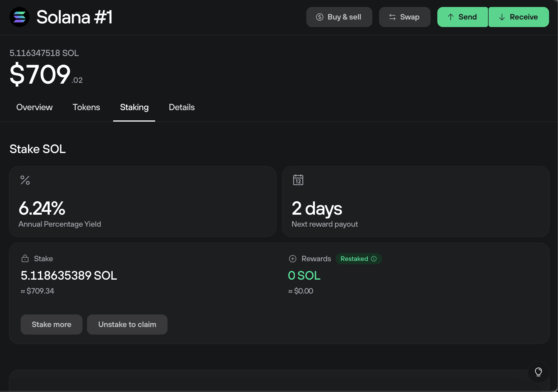Switch to the Overview tab
Viewport: 558px width, 392px height.
(x=34, y=107)
